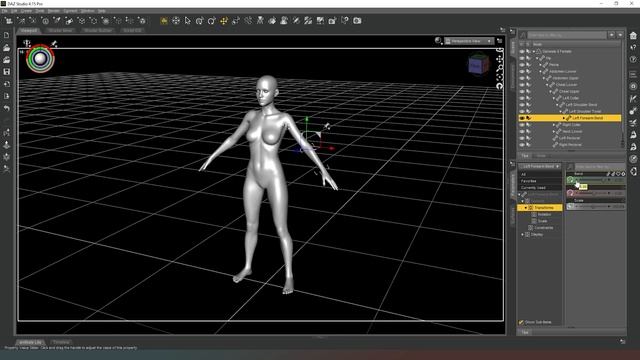Collapse the Left Collar tree node

click(554, 98)
